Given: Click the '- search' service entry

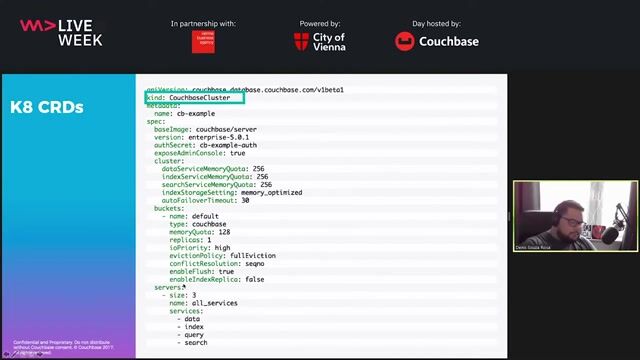Looking at the screenshot, I should coord(192,342).
